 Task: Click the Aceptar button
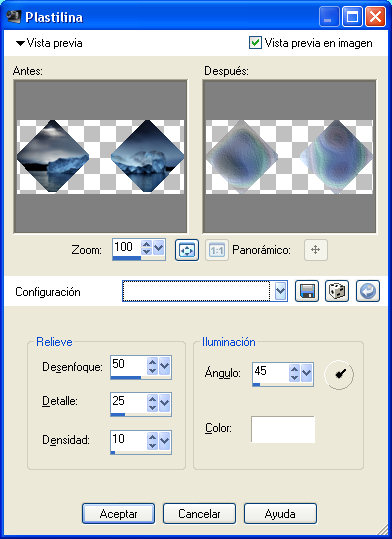[118, 514]
